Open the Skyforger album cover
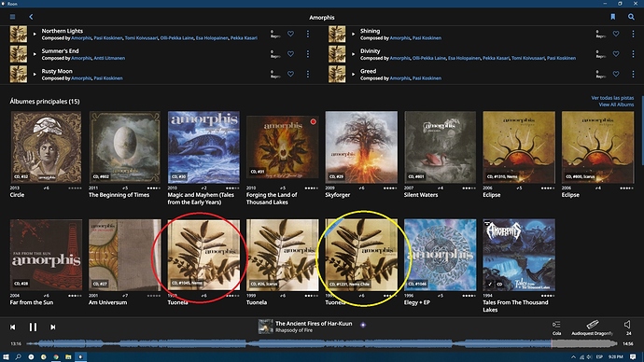 (x=361, y=147)
